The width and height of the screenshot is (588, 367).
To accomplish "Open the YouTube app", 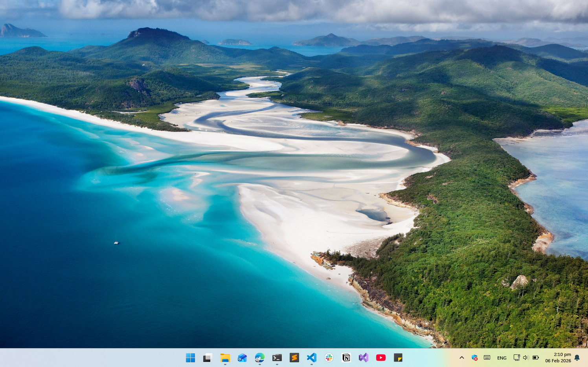I will pyautogui.click(x=381, y=358).
